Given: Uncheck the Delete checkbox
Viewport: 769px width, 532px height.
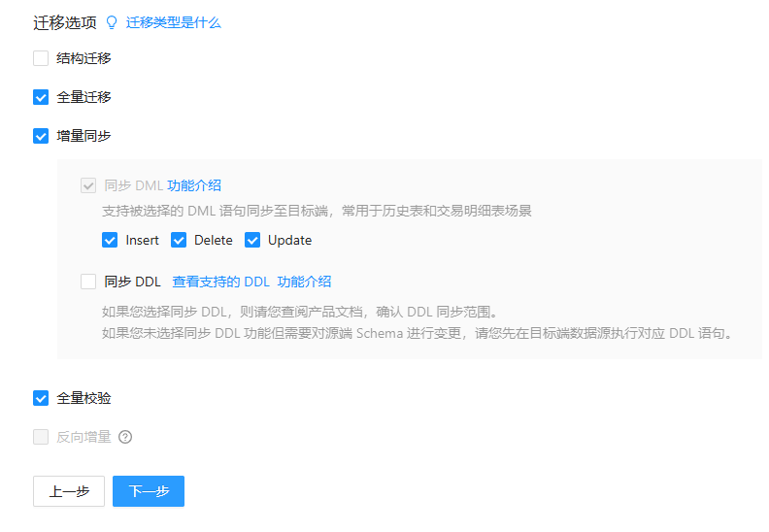Looking at the screenshot, I should [x=179, y=240].
